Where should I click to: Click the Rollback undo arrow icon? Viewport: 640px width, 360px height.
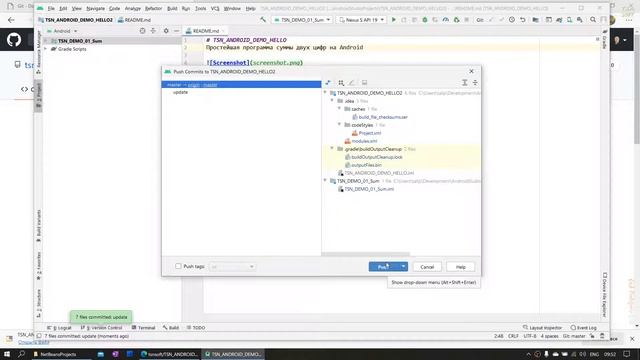(522, 20)
